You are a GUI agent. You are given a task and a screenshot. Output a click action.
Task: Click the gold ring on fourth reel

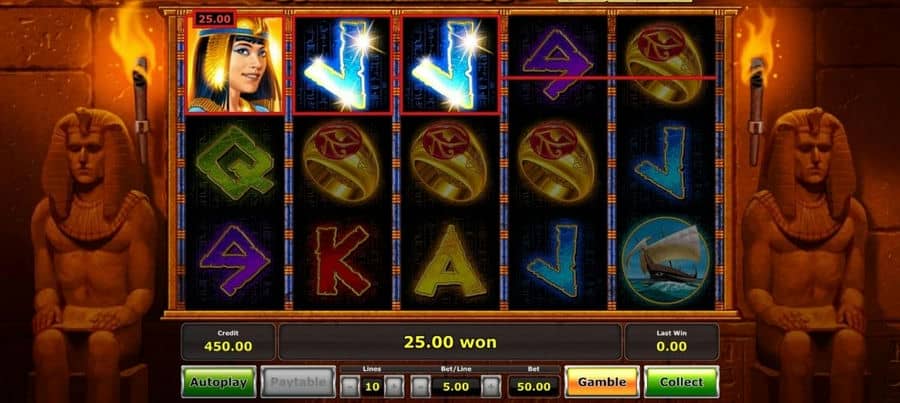point(556,162)
